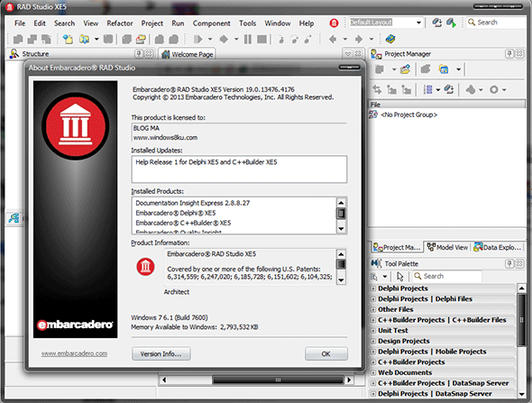Open the Tools menu
Viewport: 532px width, 403px height.
tap(247, 23)
